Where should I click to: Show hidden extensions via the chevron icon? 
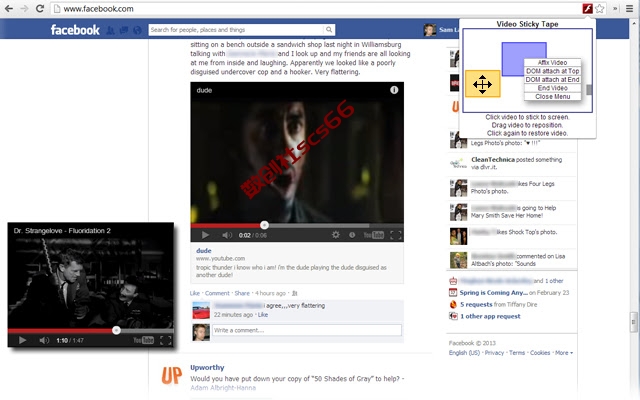[616, 9]
